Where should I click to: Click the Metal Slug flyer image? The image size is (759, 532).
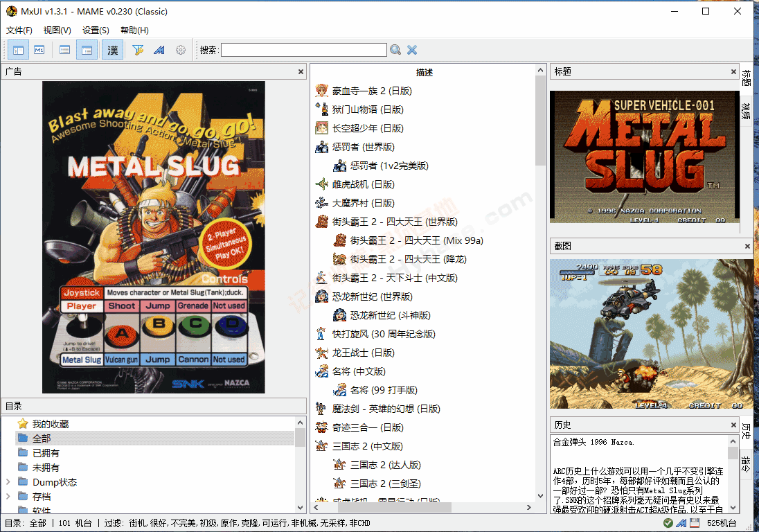click(x=154, y=237)
